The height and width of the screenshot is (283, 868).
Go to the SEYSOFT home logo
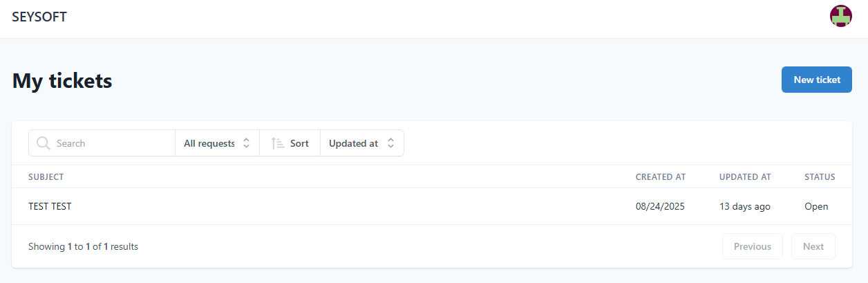pyautogui.click(x=39, y=17)
